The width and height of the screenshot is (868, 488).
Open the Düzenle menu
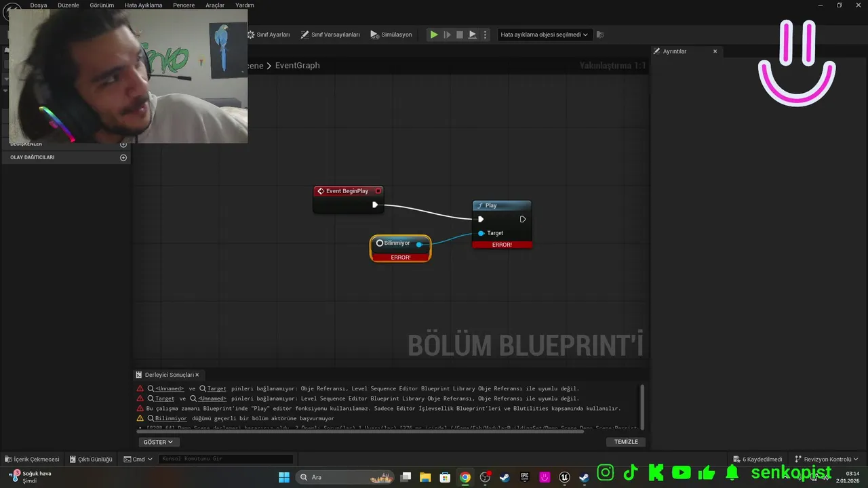click(68, 5)
